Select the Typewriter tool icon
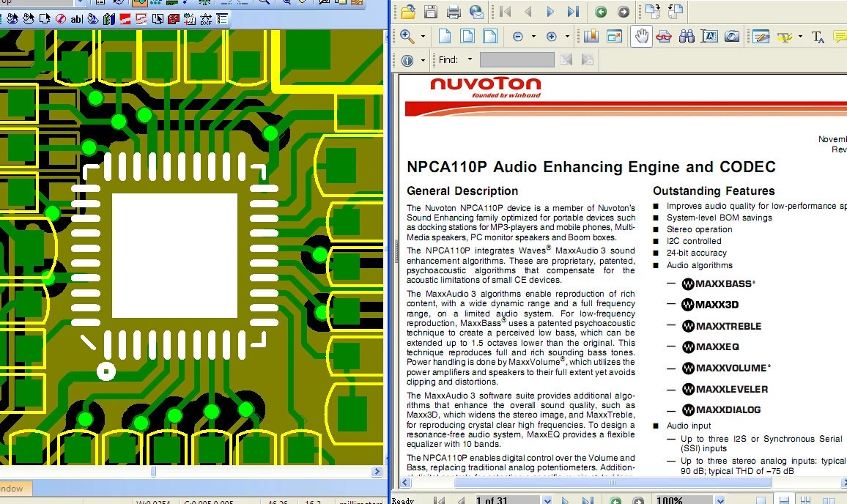This screenshot has height=504, width=847. coord(818,37)
